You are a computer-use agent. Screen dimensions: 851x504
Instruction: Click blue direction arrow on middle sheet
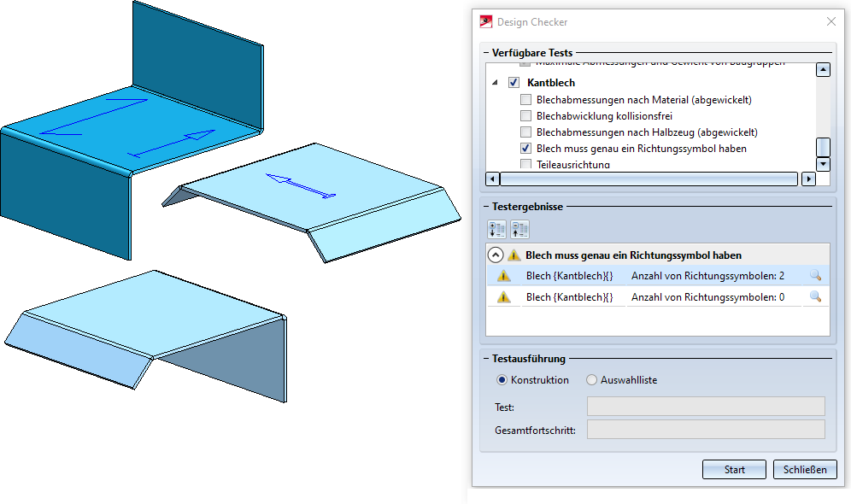[x=300, y=186]
